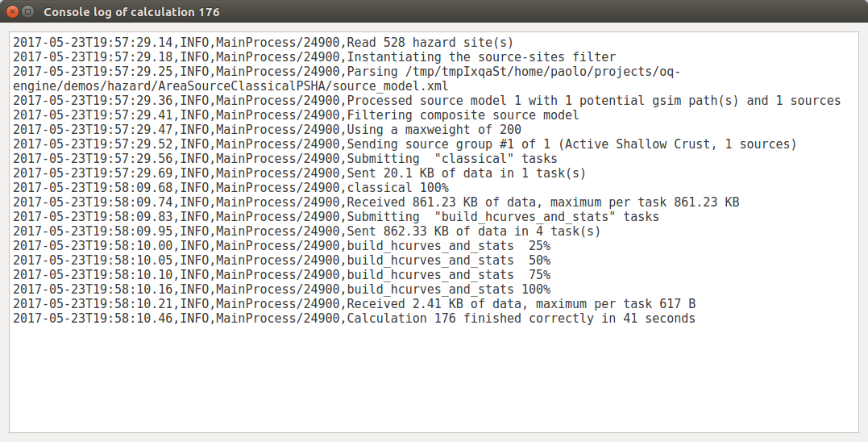
Task: Click the 'Instantiating the source-sites filter' line
Action: coord(481,57)
